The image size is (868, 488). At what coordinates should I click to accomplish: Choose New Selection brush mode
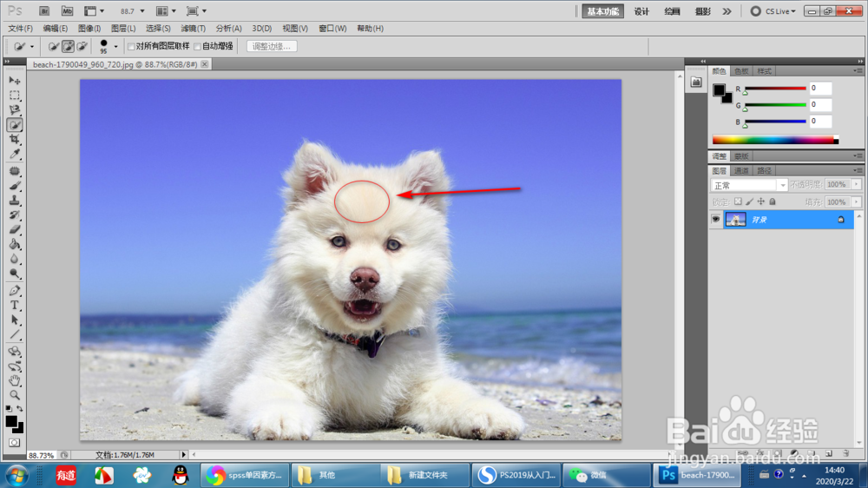coord(53,47)
